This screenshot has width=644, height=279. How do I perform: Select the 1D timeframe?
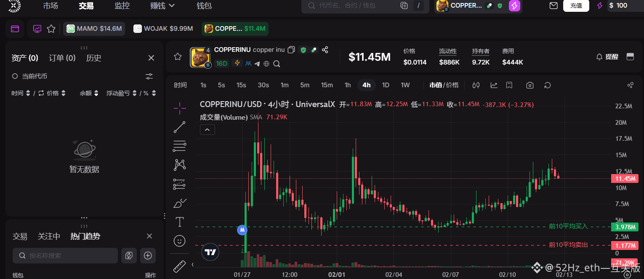point(386,85)
